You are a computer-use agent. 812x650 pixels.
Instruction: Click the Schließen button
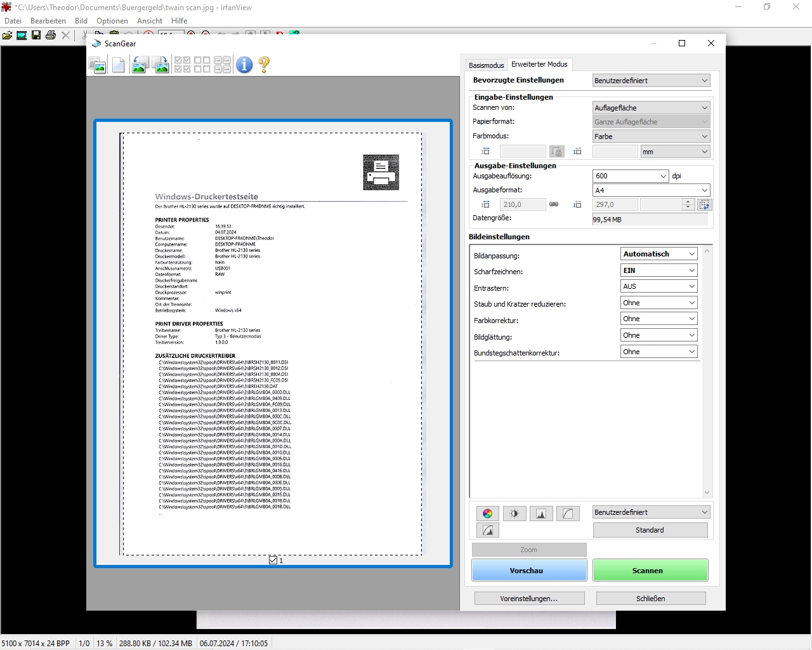pyautogui.click(x=651, y=599)
